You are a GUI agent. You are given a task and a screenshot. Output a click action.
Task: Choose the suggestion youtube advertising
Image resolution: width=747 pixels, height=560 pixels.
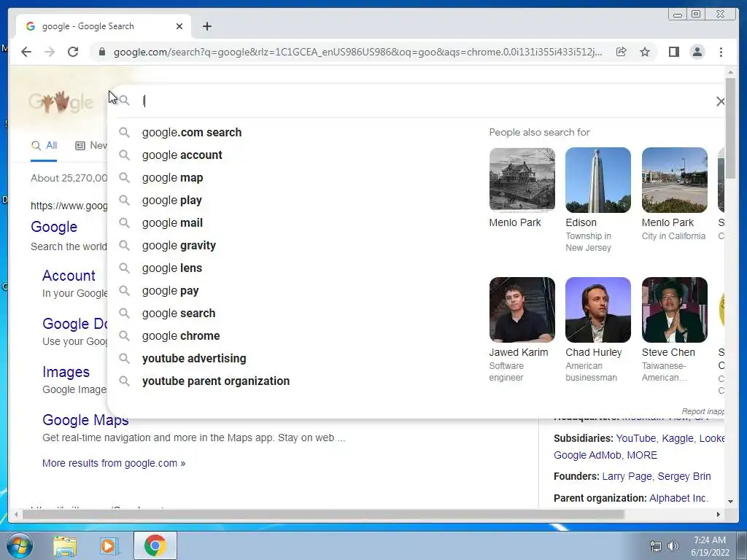(194, 358)
